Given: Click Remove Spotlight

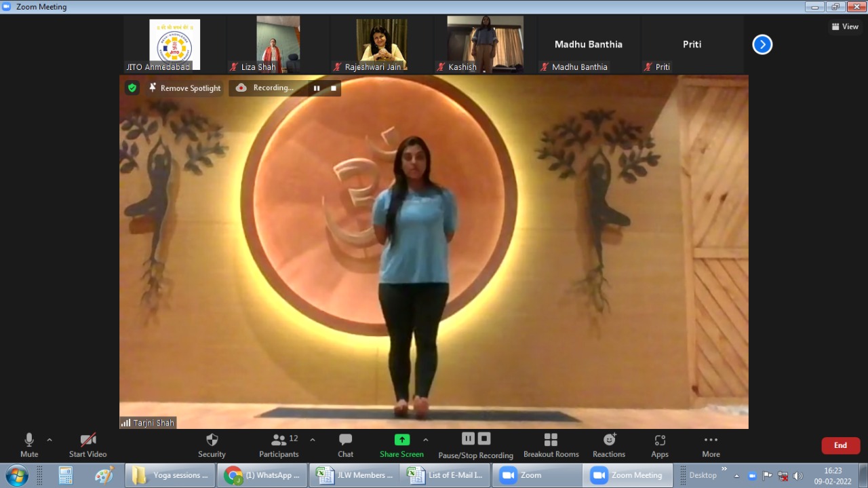Looking at the screenshot, I should [x=184, y=88].
